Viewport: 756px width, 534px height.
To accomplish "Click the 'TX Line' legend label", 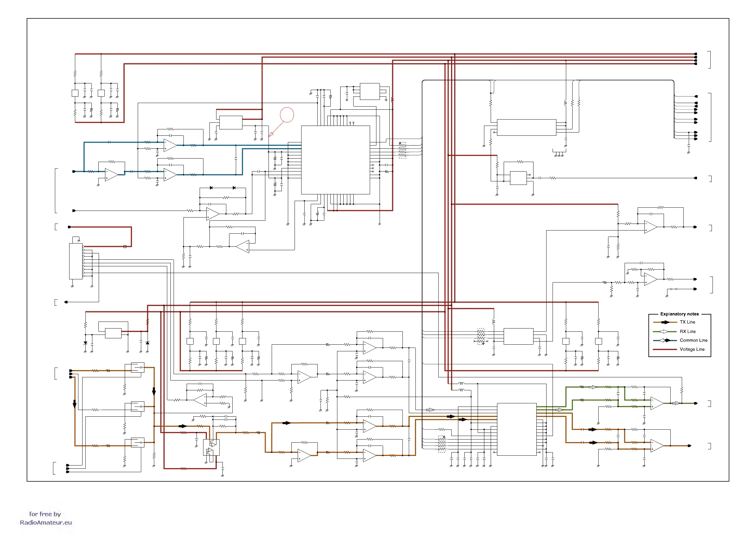I will point(687,322).
